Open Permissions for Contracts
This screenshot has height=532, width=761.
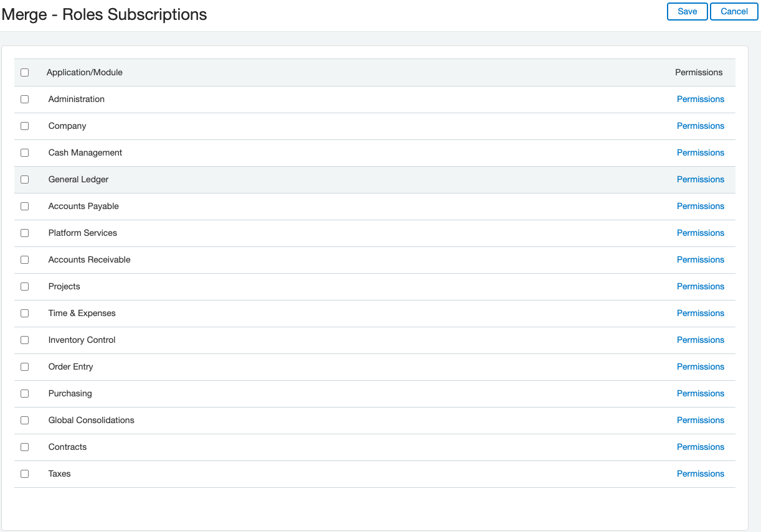click(700, 447)
